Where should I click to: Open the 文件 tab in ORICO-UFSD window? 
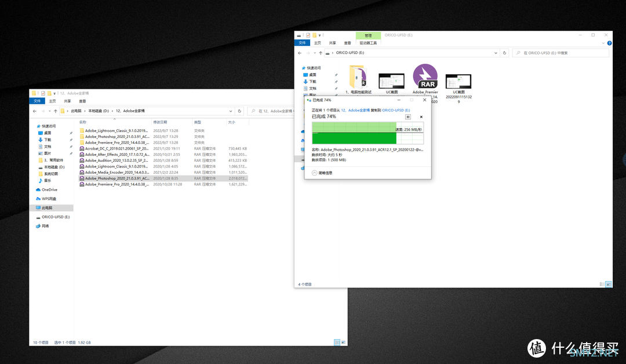302,43
